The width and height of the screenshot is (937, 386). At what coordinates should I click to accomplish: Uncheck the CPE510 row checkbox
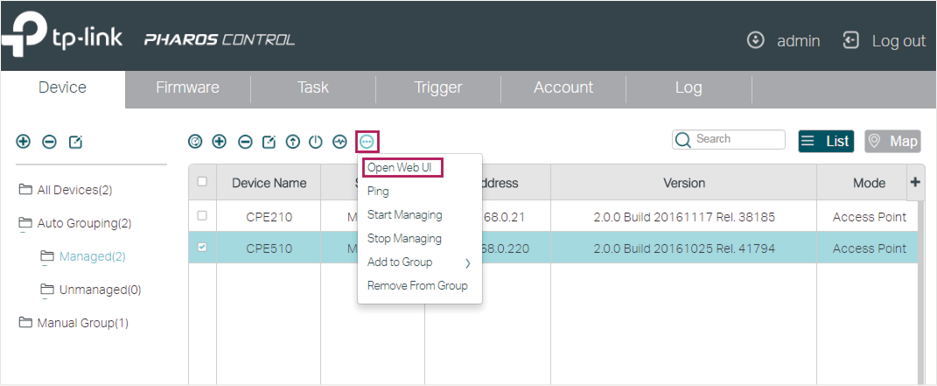click(202, 247)
